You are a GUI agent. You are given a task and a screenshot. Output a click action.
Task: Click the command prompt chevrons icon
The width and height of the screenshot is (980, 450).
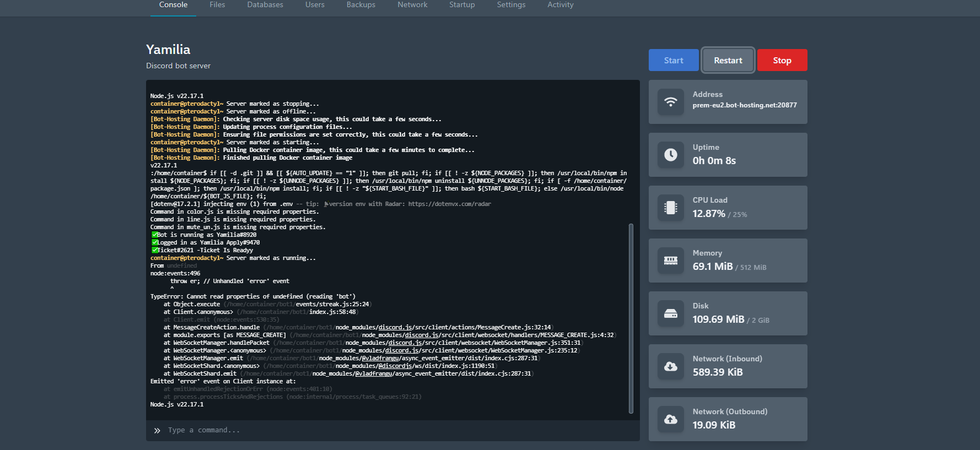pos(157,430)
